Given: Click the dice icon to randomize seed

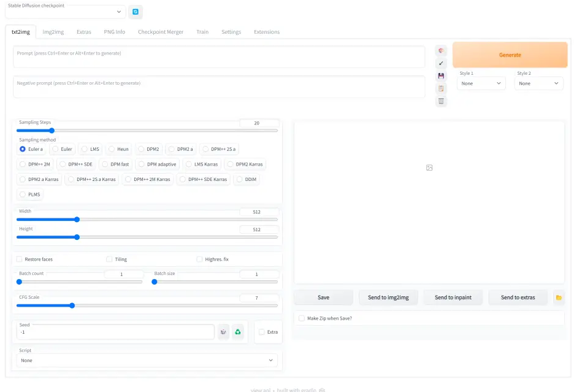Looking at the screenshot, I should (223, 332).
